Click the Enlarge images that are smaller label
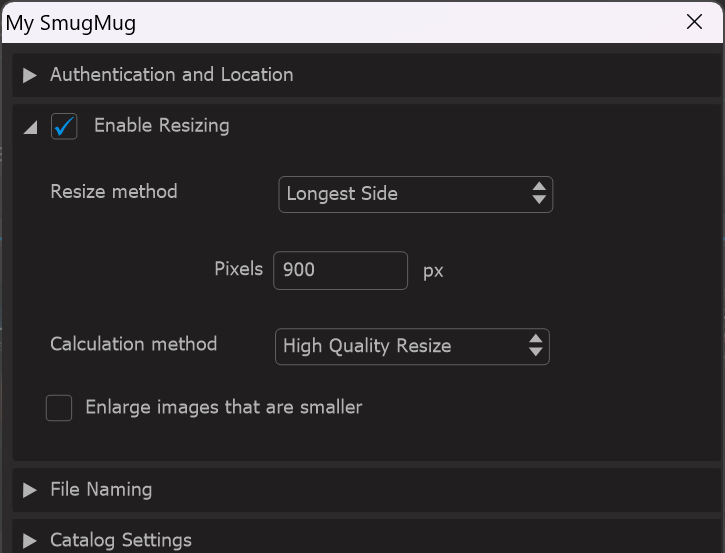 pyautogui.click(x=224, y=407)
